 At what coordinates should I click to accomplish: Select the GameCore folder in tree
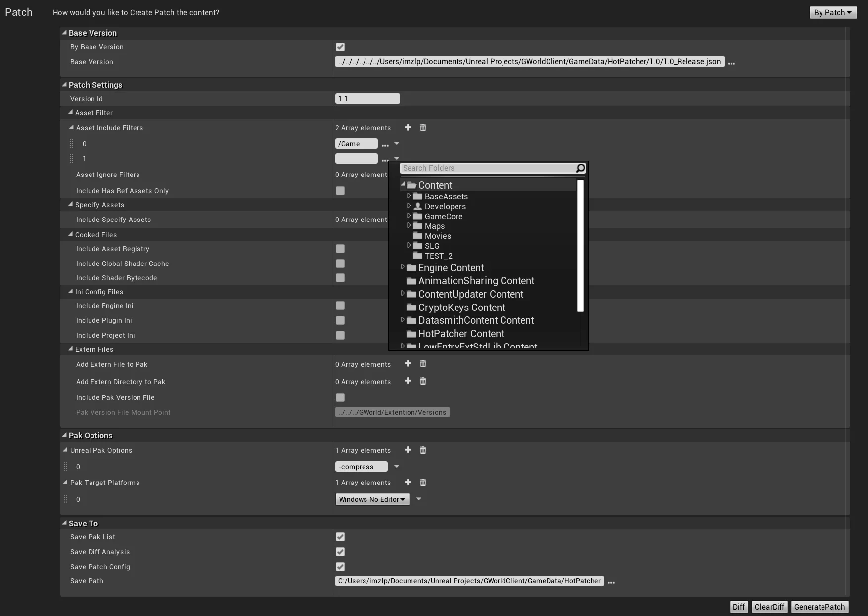(443, 216)
